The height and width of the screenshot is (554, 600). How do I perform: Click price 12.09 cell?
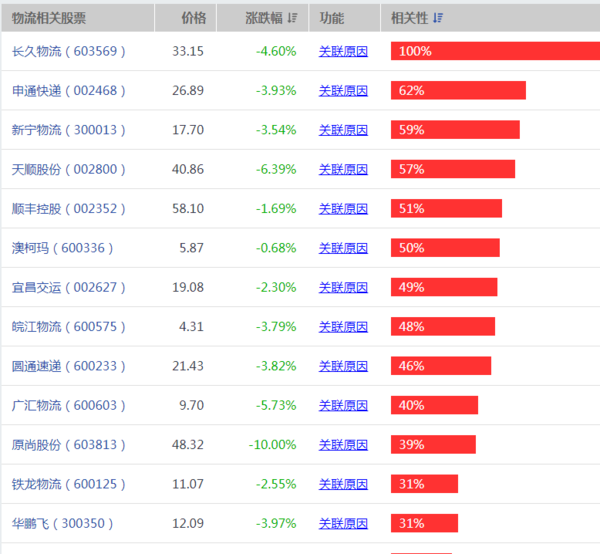point(188,523)
